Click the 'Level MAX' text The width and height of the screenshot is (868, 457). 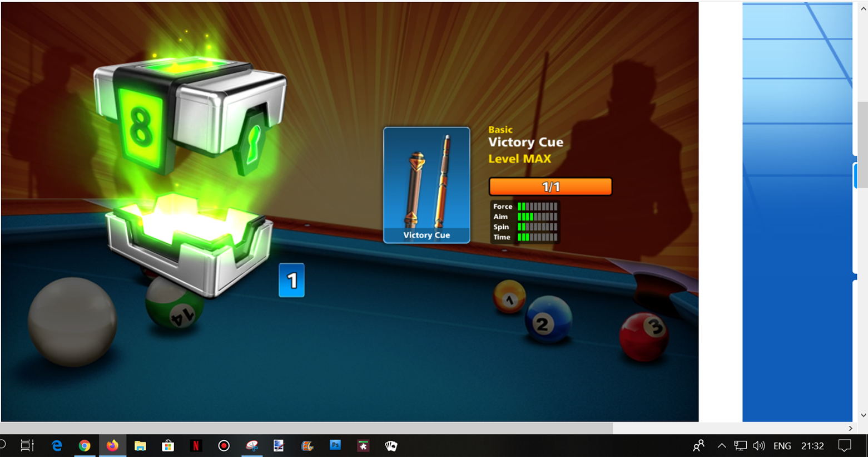click(x=519, y=159)
